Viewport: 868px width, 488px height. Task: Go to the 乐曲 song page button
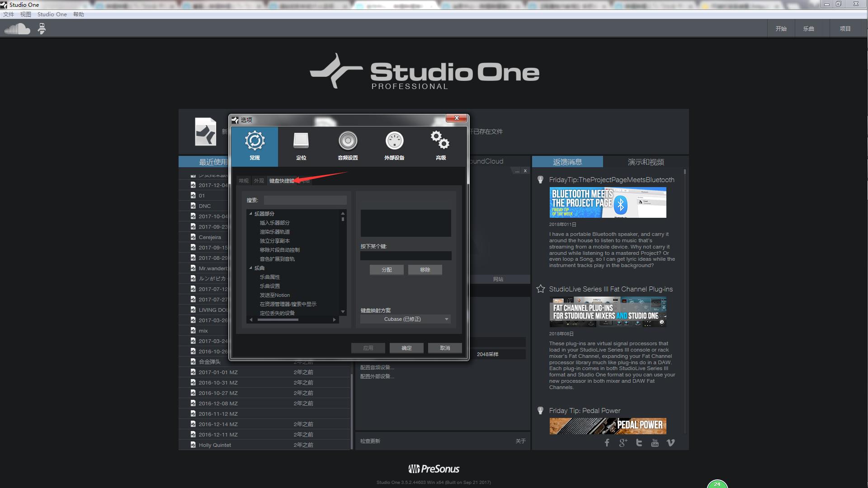point(808,28)
